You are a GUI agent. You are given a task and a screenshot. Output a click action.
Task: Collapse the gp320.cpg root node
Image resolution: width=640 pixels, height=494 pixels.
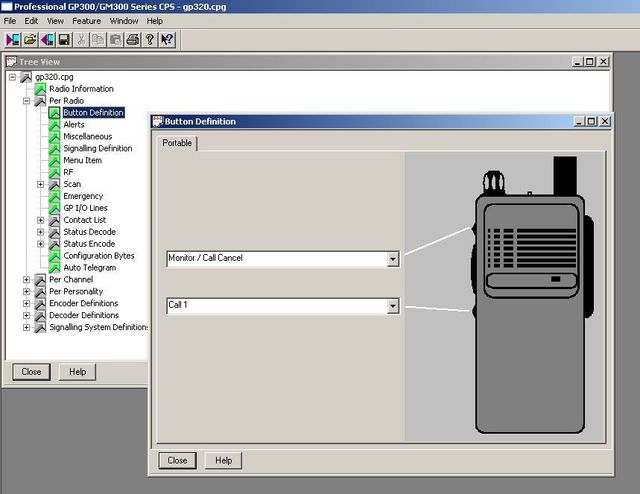pyautogui.click(x=12, y=77)
